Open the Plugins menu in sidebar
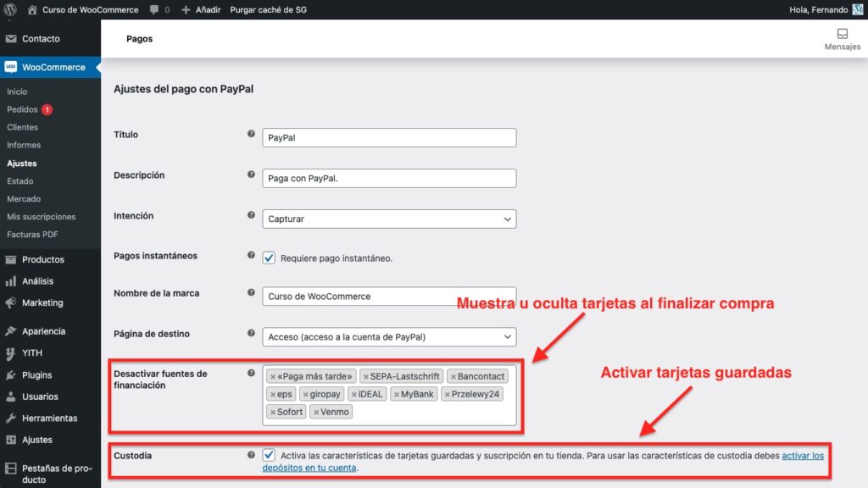Image resolution: width=868 pixels, height=488 pixels. pyautogui.click(x=36, y=374)
